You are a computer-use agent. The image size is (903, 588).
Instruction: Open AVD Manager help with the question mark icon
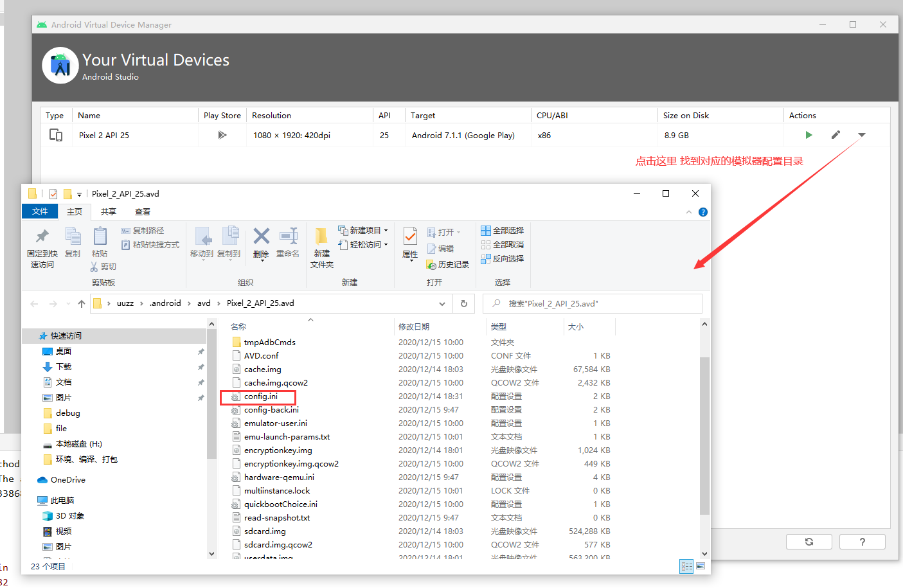click(862, 542)
